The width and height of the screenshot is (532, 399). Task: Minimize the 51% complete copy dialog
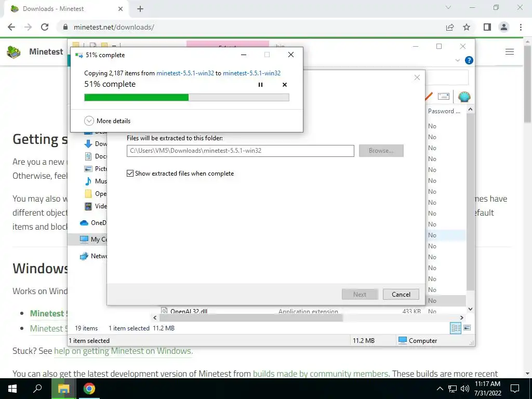[244, 55]
